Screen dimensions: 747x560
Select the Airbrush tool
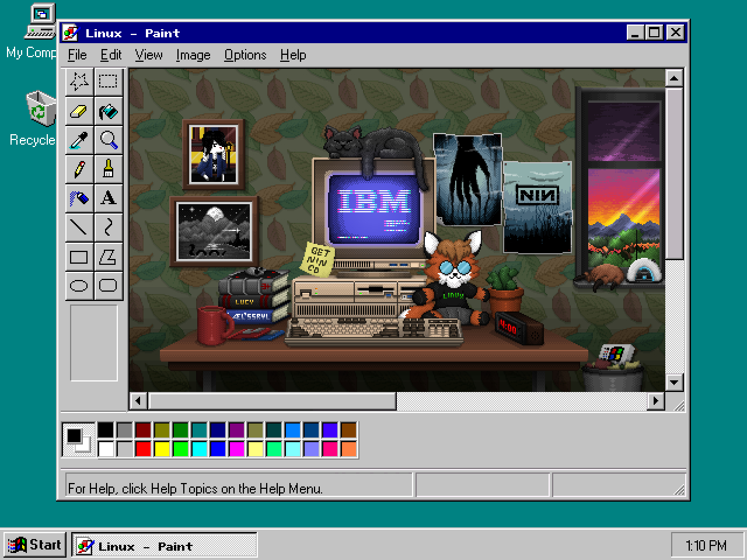pyautogui.click(x=79, y=198)
